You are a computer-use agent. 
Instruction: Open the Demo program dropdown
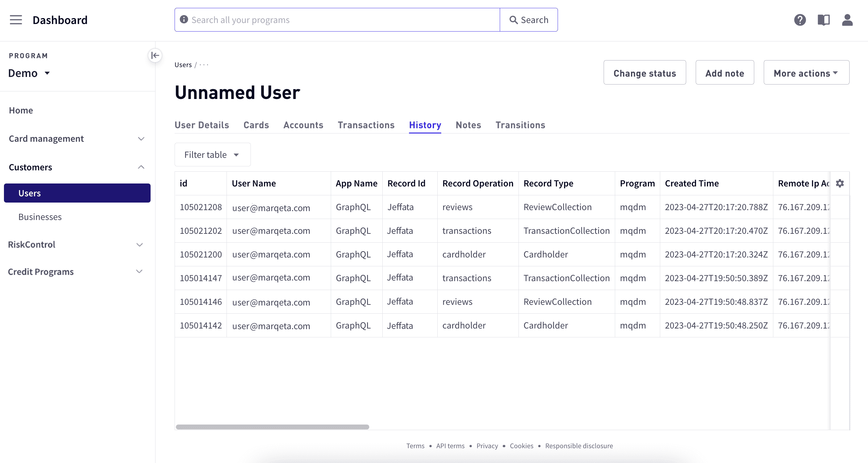pyautogui.click(x=29, y=73)
